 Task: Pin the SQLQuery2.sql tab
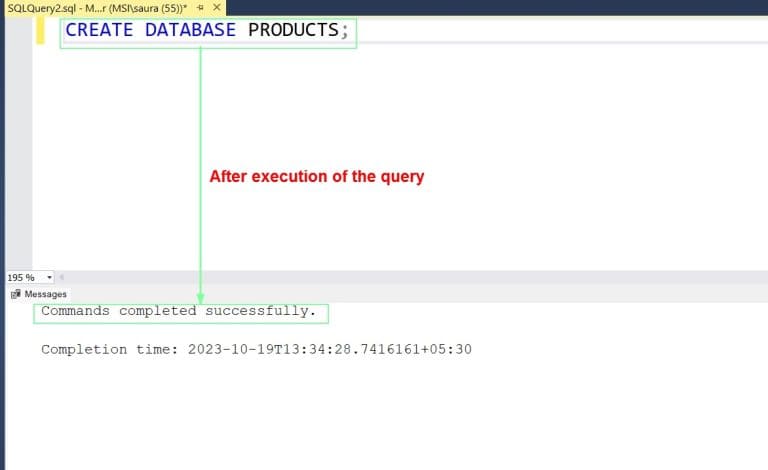tap(200, 7)
